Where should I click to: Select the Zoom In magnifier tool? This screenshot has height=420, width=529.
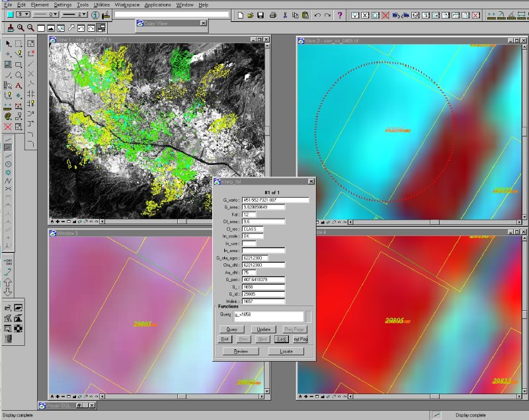(21, 28)
